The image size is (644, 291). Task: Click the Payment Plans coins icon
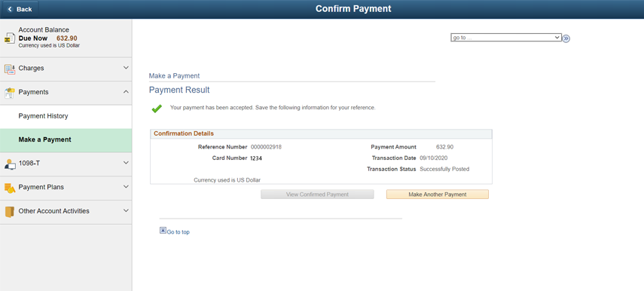(x=10, y=188)
